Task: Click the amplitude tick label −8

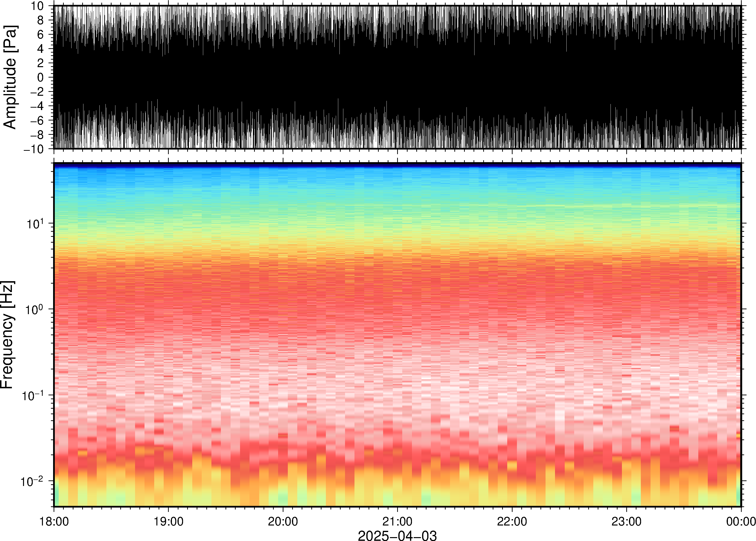Action: coord(37,135)
